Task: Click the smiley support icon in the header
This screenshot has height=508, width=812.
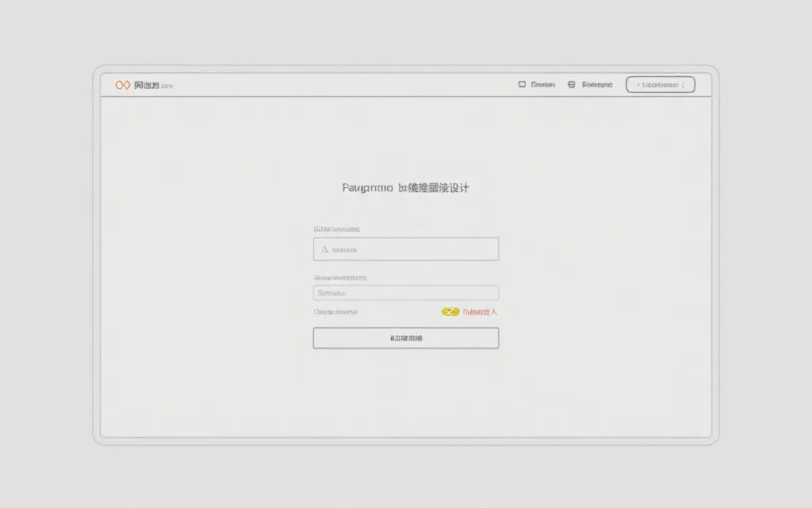Action: coord(573,83)
